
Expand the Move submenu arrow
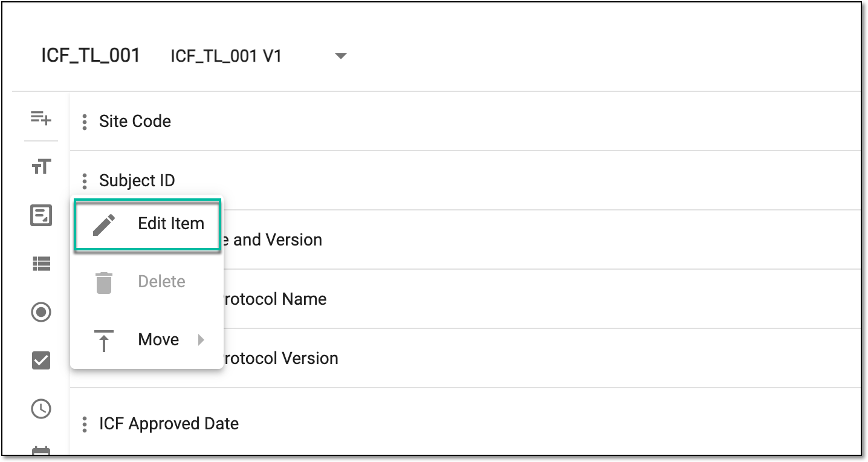201,340
